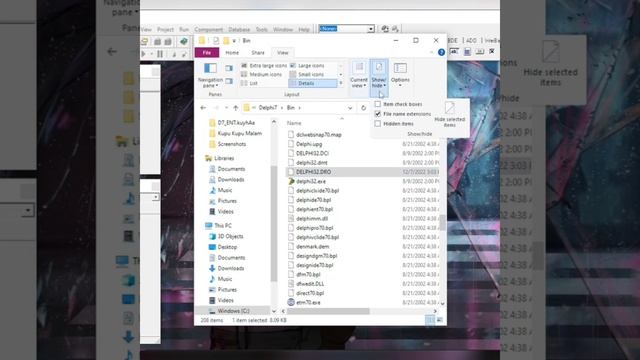Switch to details view icon in status bar
This screenshot has height=360, width=640.
click(x=430, y=320)
